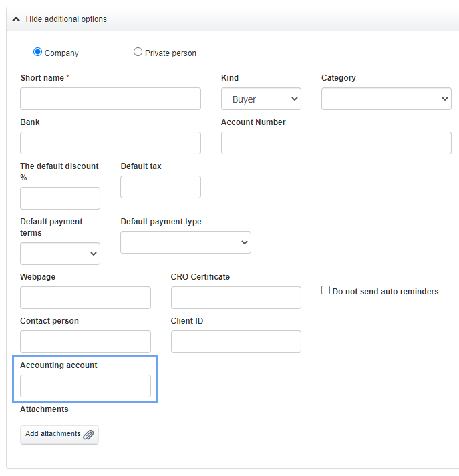Expand the Default payment terms dropdown
The width and height of the screenshot is (459, 476).
[60, 254]
